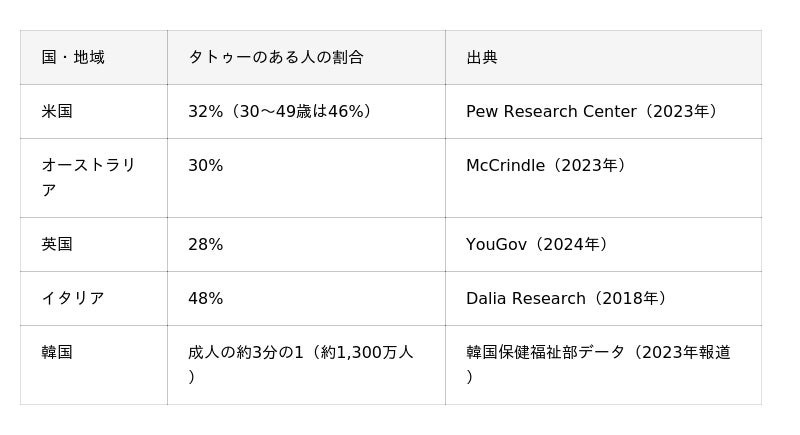Select the 30% value for Australia
800x435 pixels.
pyautogui.click(x=306, y=178)
